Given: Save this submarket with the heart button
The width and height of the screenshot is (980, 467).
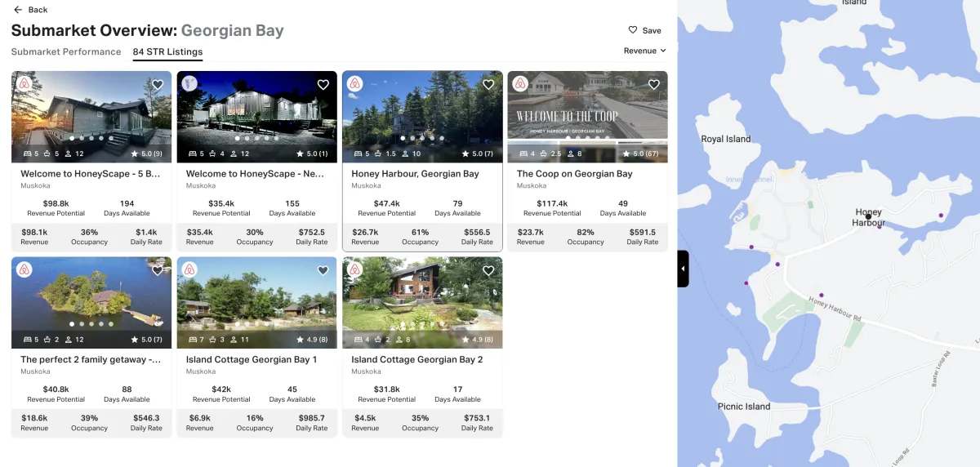Looking at the screenshot, I should 644,30.
